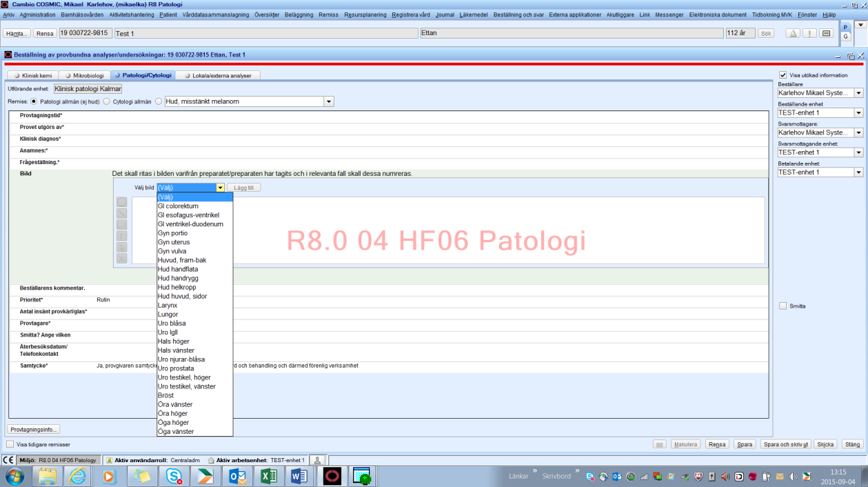
Task: Select the text annotation tool
Action: [x=121, y=236]
